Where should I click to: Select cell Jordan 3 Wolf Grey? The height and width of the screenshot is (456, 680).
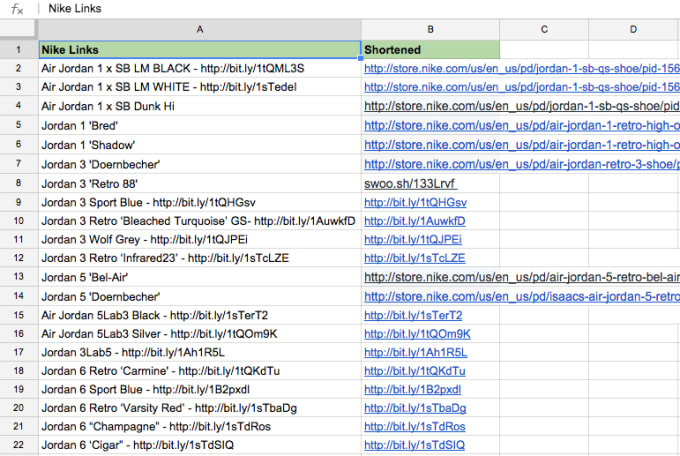pyautogui.click(x=199, y=239)
